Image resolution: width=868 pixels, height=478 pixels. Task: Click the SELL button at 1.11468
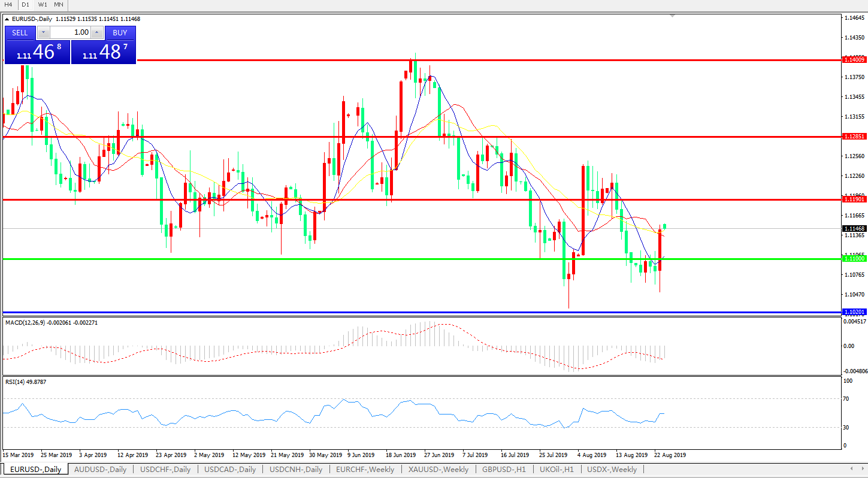[20, 33]
